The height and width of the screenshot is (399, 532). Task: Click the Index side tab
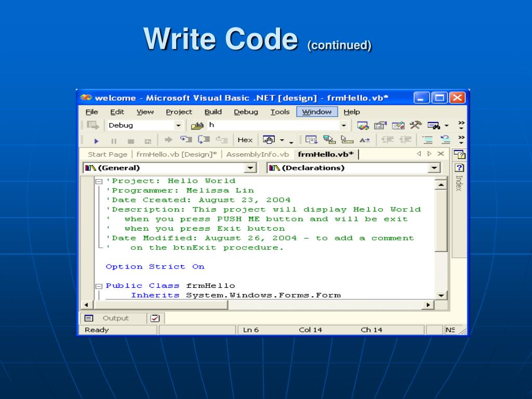[x=459, y=183]
